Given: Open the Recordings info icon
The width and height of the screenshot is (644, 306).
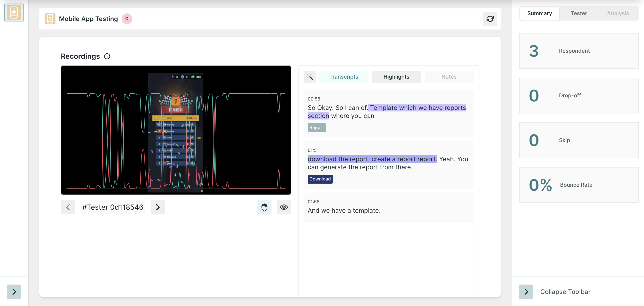Looking at the screenshot, I should [107, 57].
